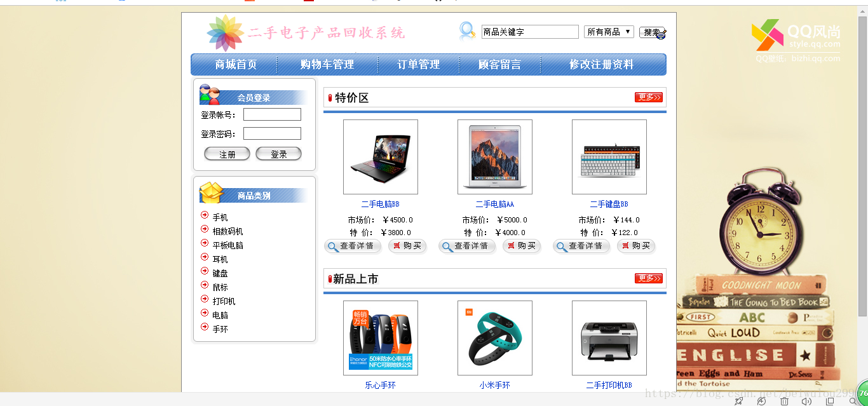Open the 二手键盘BB product name link

pos(609,205)
